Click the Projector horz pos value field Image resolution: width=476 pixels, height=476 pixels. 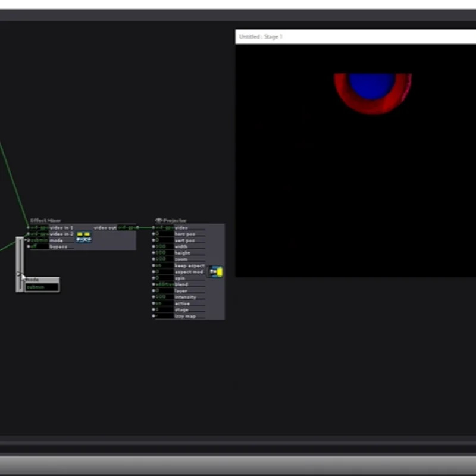coord(164,234)
